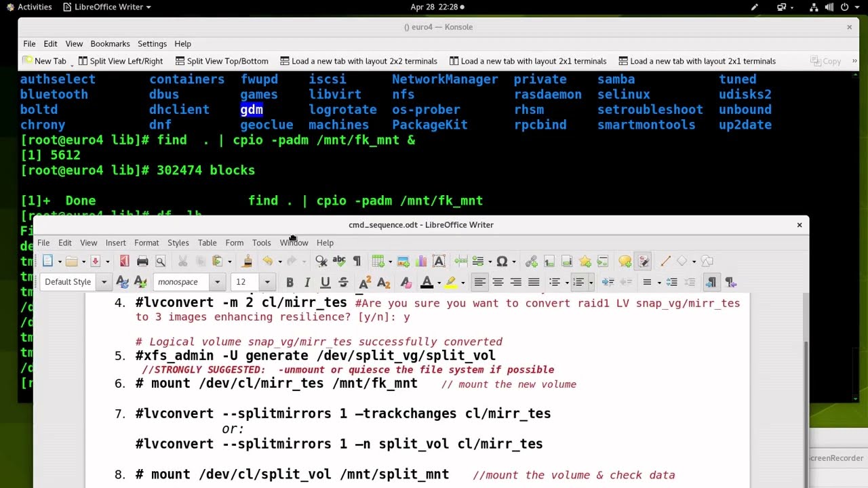
Task: Expand the Default Style paragraph style dropdown
Action: [x=104, y=282]
